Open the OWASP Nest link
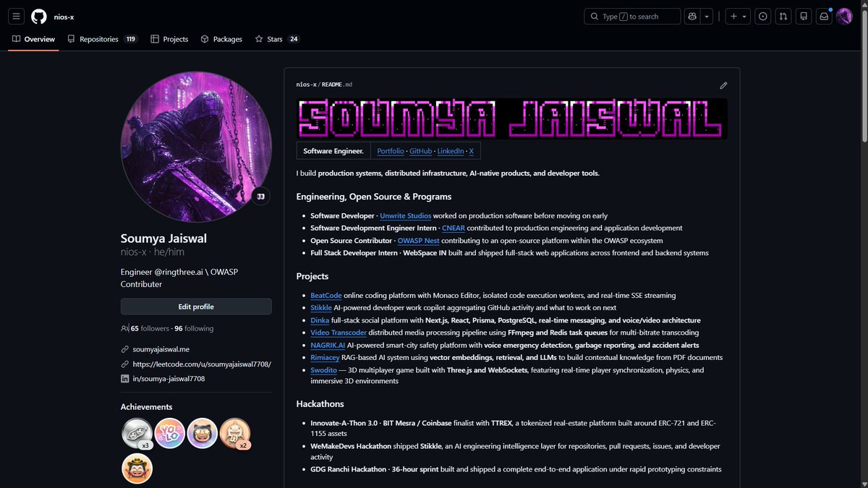Image resolution: width=868 pixels, height=488 pixels. point(418,241)
